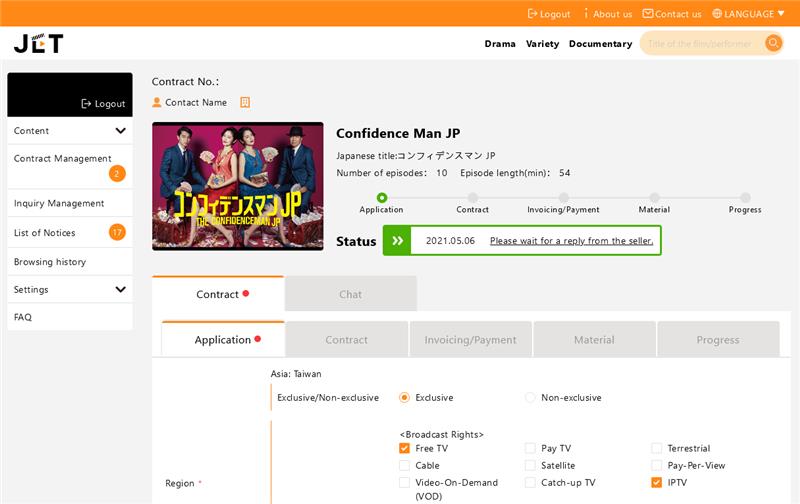
Task: Click the JET logo
Action: tap(39, 43)
